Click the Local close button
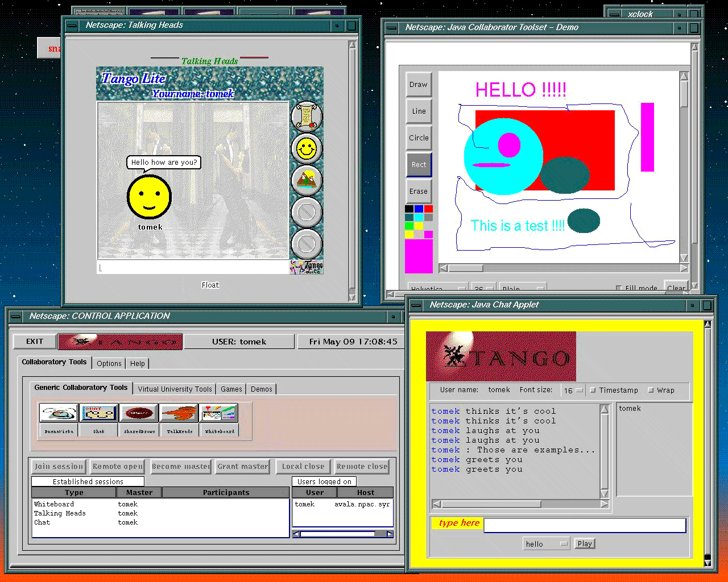 click(x=303, y=467)
